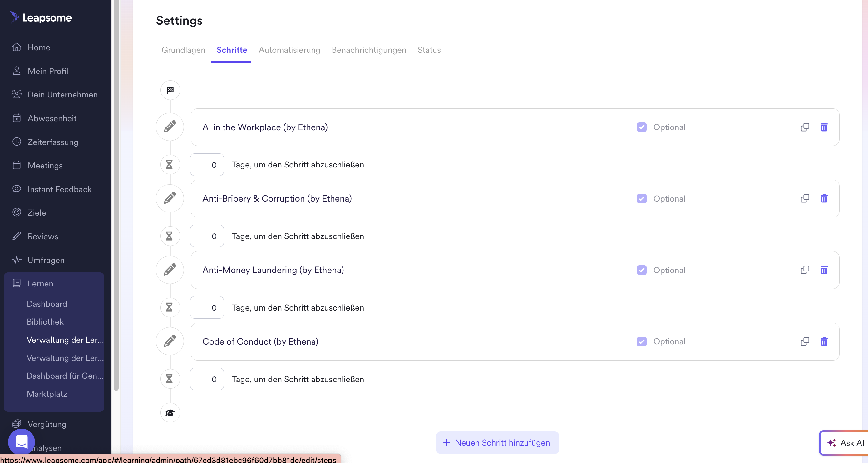Select the Home icon in the sidebar
868x463 pixels.
coord(17,47)
